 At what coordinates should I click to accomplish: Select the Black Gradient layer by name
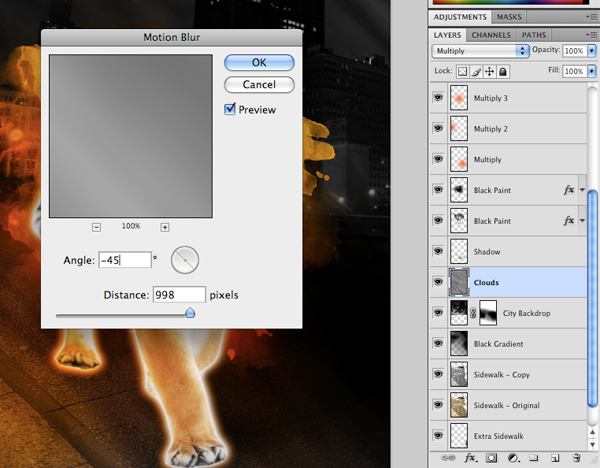tap(498, 344)
